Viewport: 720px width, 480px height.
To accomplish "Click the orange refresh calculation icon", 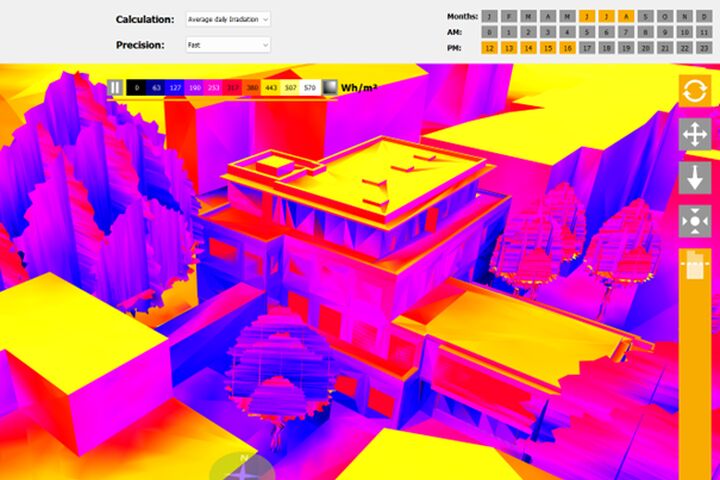I will click(x=695, y=90).
